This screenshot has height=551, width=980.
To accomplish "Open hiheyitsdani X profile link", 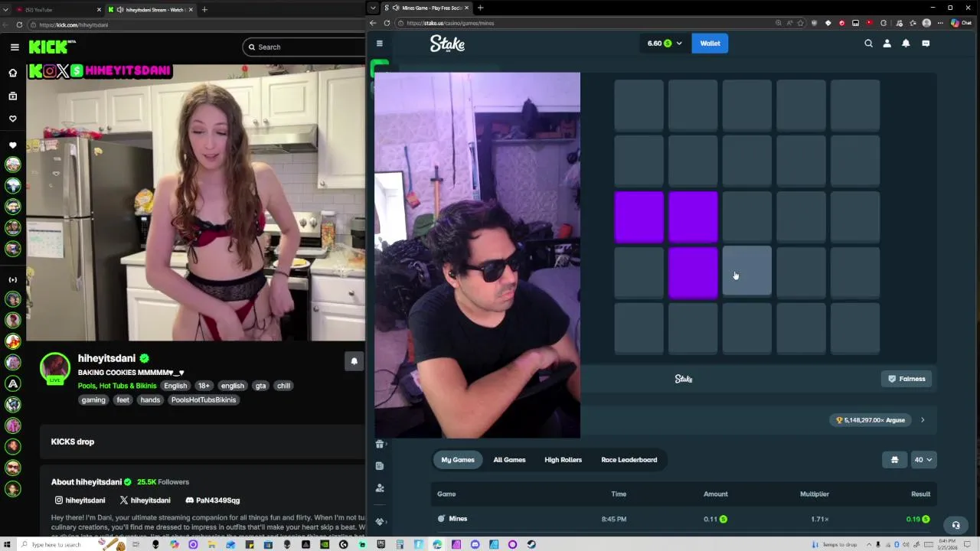I will tap(145, 500).
